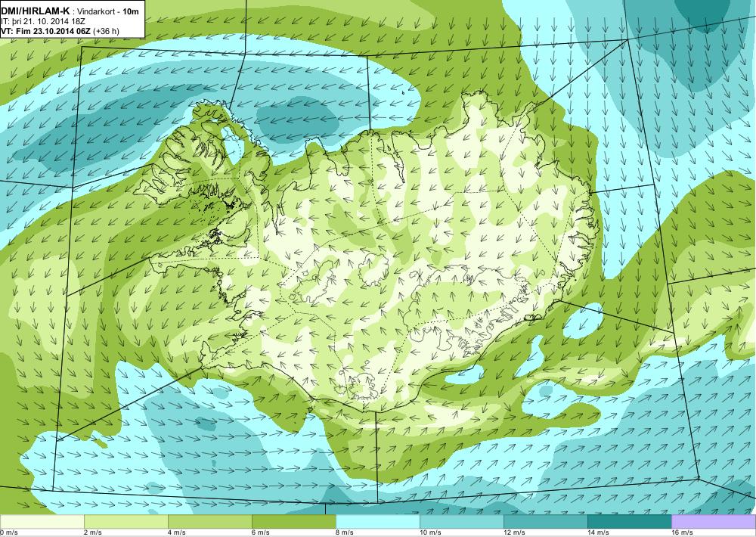Click the '14 m/s' legend label
Image resolution: width=756 pixels, height=537 pixels.
[598, 532]
